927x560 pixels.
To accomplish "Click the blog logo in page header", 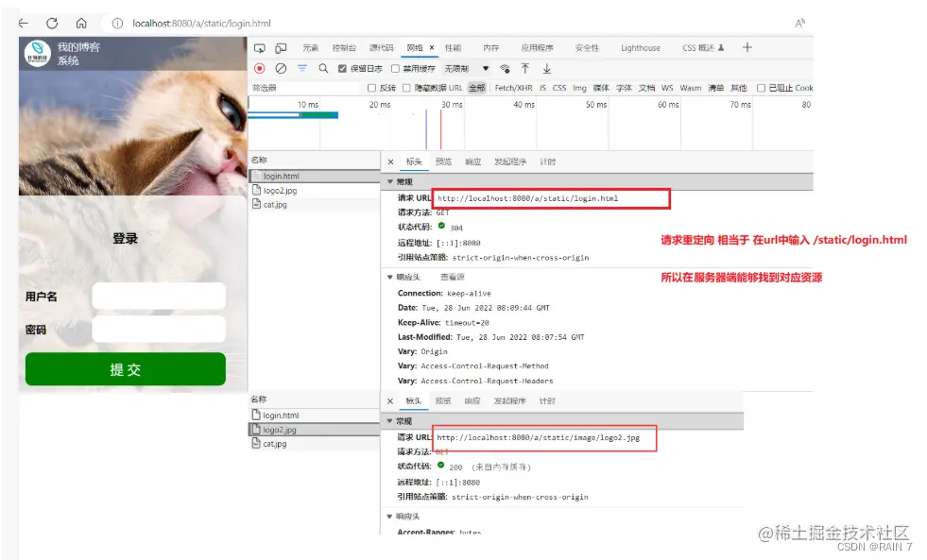I will click(37, 54).
